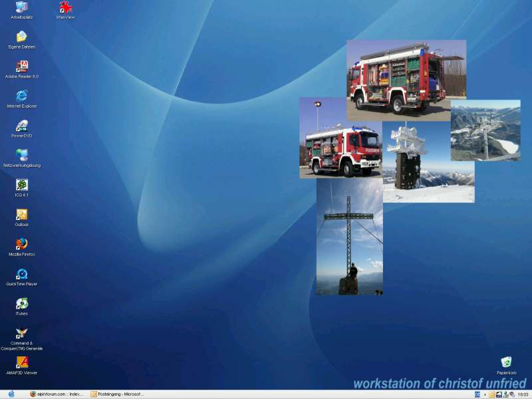
Task: Open the Arbeitsplatz desktop icon
Action: click(22, 7)
